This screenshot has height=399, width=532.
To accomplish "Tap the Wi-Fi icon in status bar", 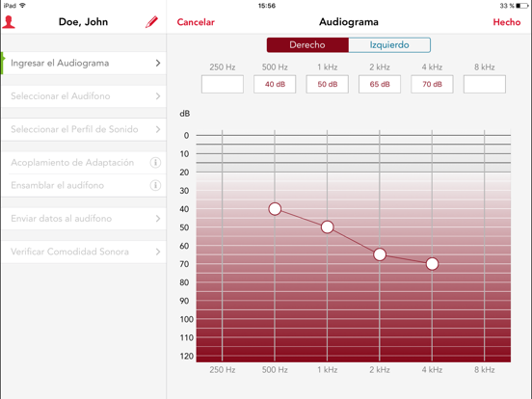I will (x=23, y=6).
